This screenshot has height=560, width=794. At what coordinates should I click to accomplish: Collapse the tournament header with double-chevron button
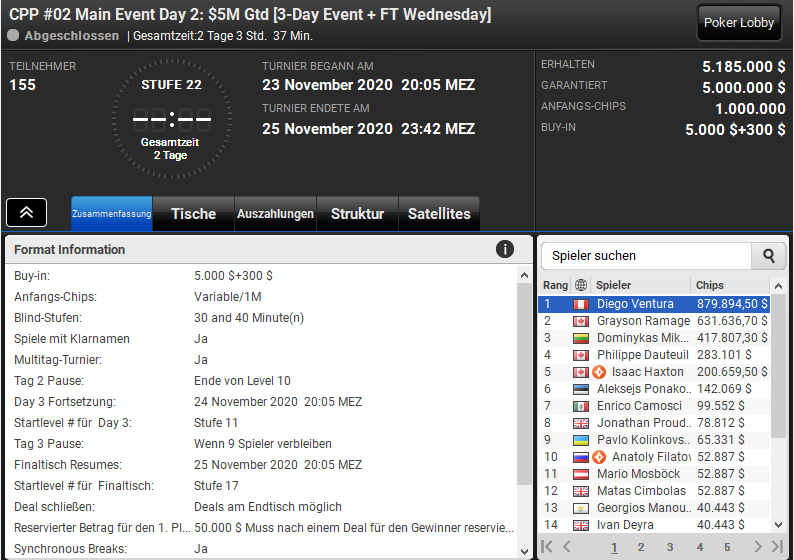pyautogui.click(x=26, y=213)
